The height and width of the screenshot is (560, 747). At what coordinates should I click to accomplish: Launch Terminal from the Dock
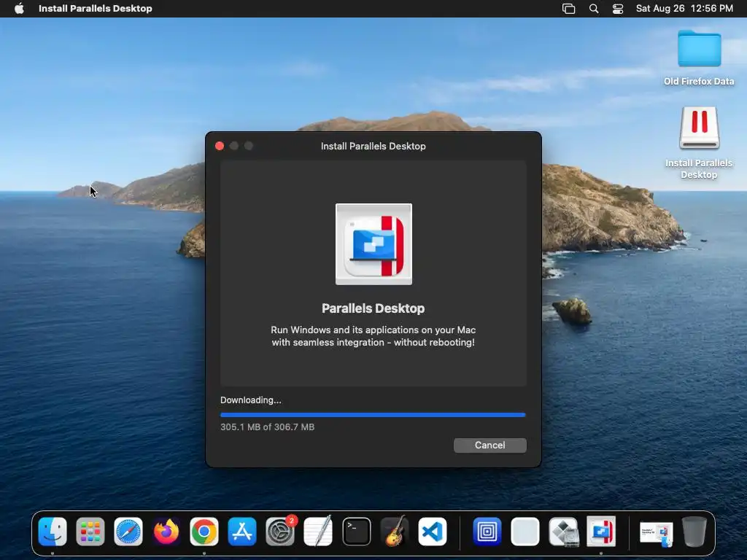(356, 532)
